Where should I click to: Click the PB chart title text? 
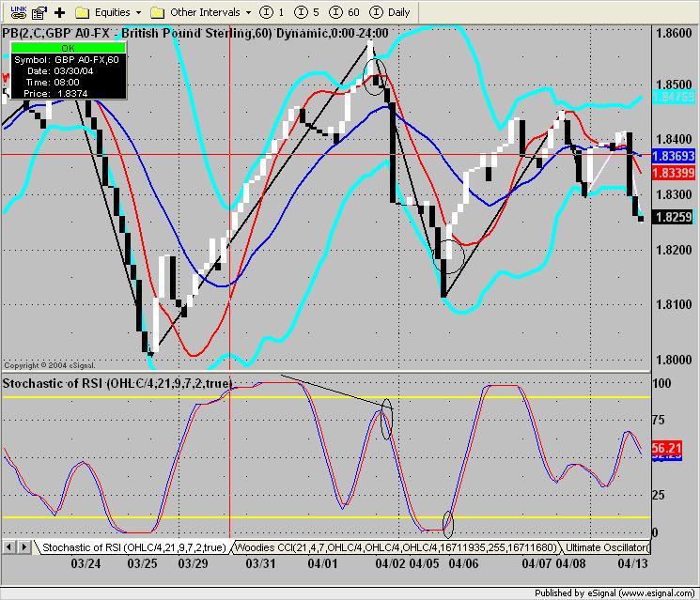(x=195, y=34)
